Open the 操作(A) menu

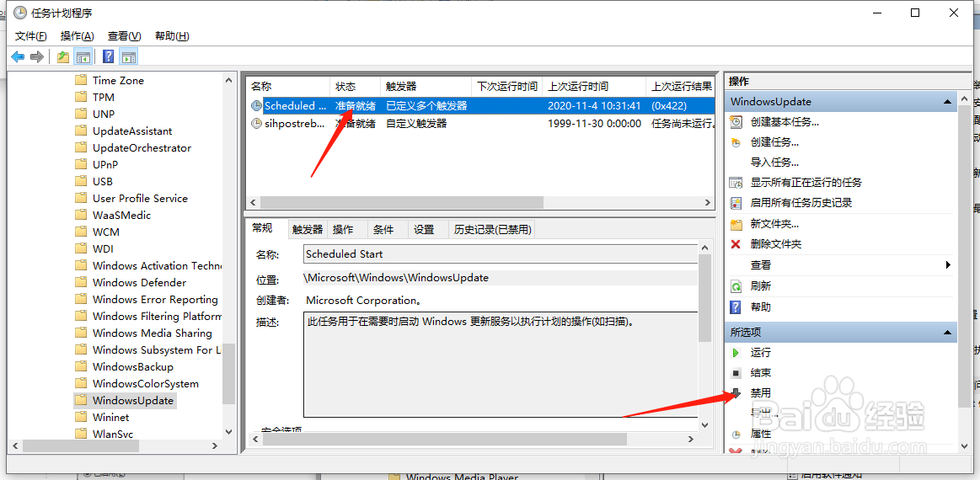point(78,36)
